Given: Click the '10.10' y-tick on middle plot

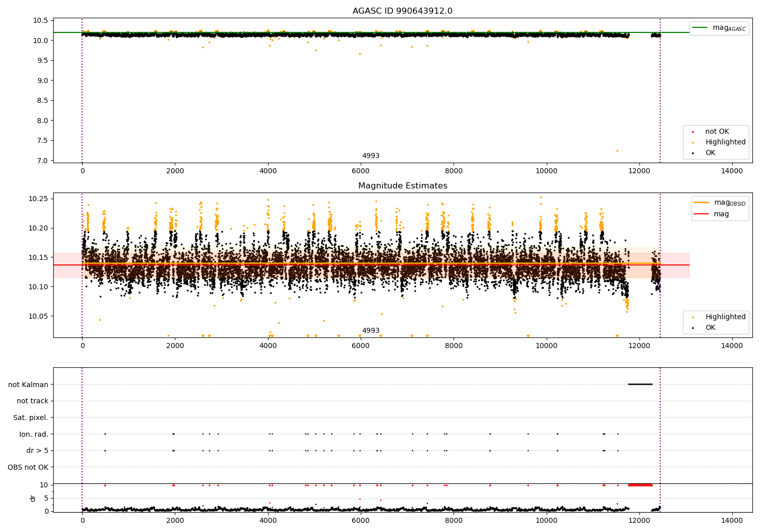Looking at the screenshot, I should click(x=39, y=287).
